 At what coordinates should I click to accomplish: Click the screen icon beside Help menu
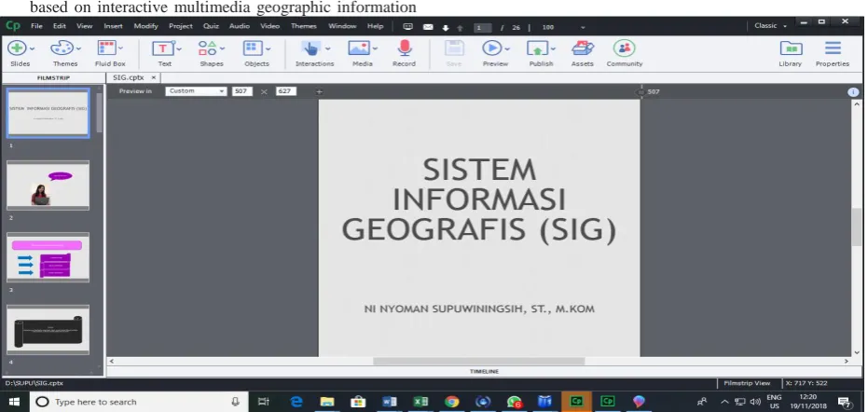tap(408, 27)
